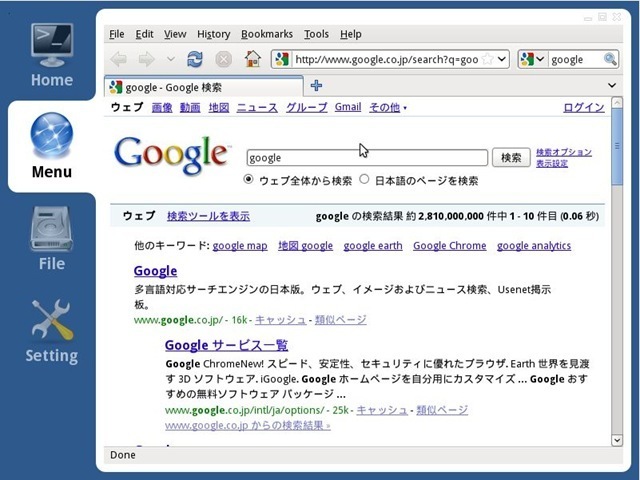Expand the その他 more services menu
This screenshot has width=640, height=480.
pos(388,108)
